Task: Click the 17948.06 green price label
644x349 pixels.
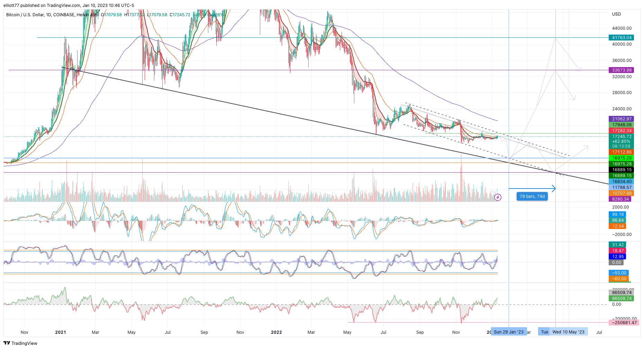Action: point(622,125)
